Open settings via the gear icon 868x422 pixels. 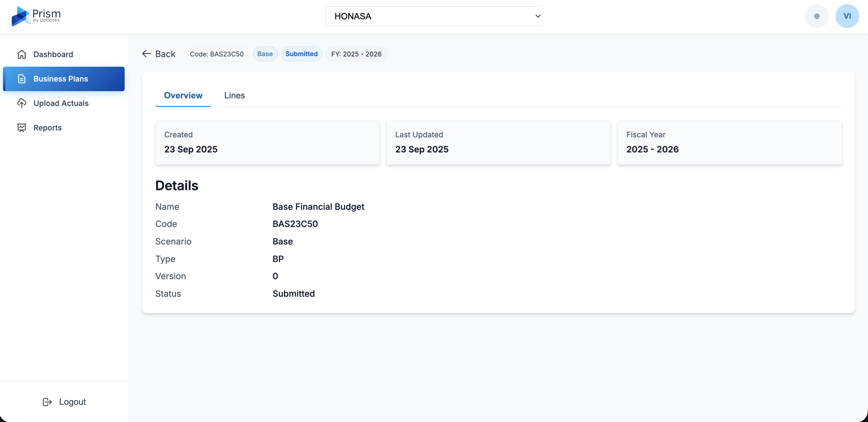816,16
